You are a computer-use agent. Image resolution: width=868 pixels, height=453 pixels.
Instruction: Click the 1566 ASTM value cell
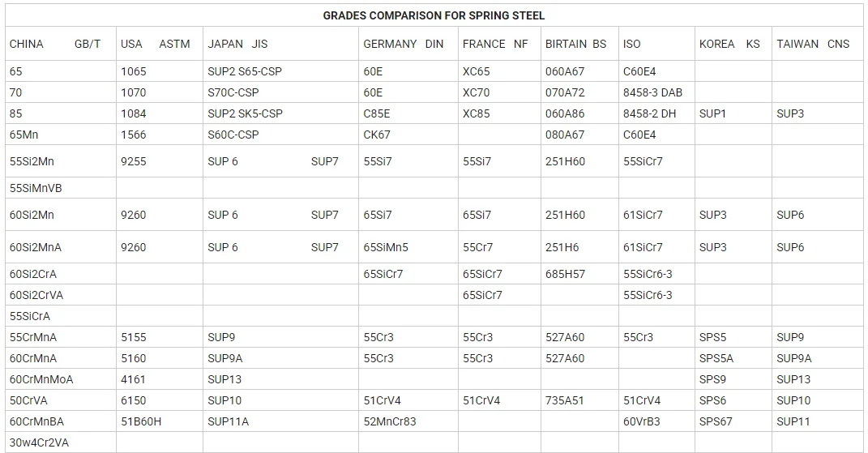160,135
